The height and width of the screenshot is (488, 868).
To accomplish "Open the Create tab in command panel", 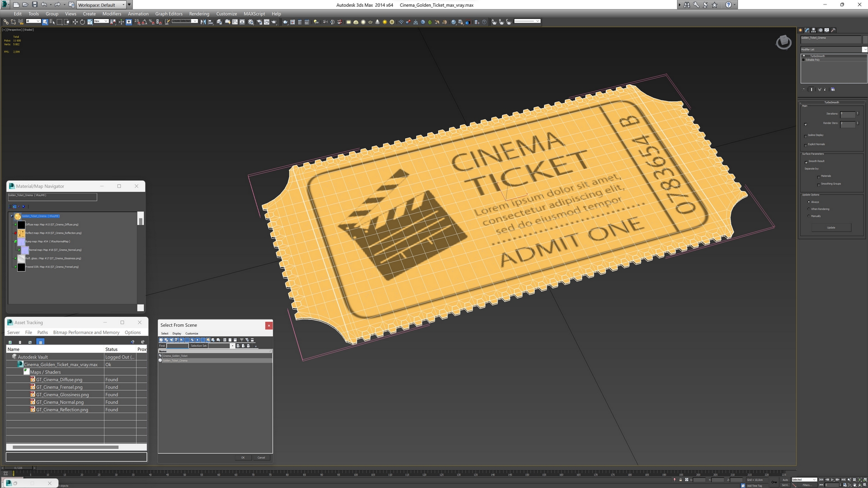I will (801, 30).
